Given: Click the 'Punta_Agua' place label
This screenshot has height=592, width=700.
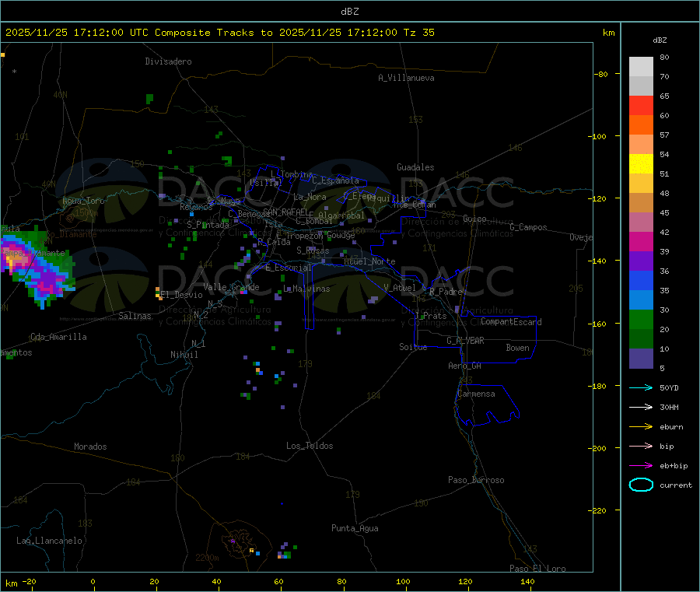Looking at the screenshot, I should coord(355,528).
